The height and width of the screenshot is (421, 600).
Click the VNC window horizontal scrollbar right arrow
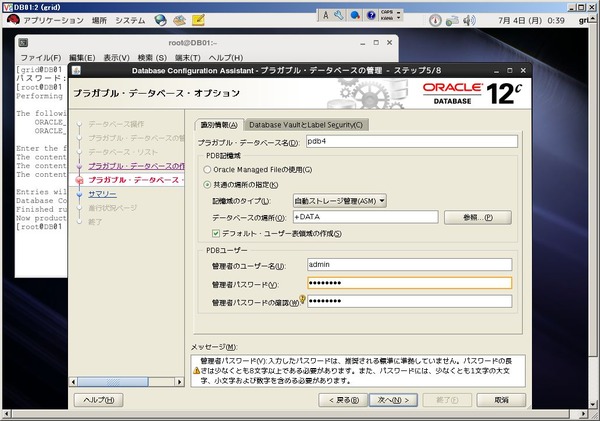tap(583, 414)
